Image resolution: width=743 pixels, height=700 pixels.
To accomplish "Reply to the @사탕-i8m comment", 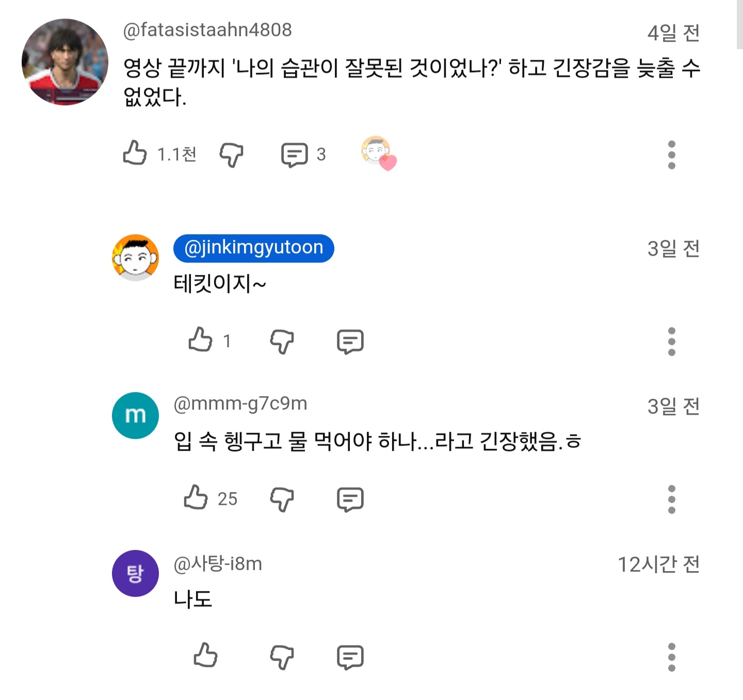I will 350,657.
